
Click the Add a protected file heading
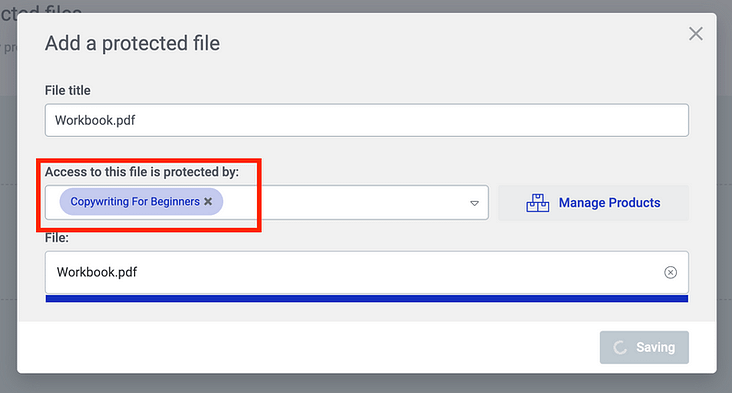[x=133, y=43]
